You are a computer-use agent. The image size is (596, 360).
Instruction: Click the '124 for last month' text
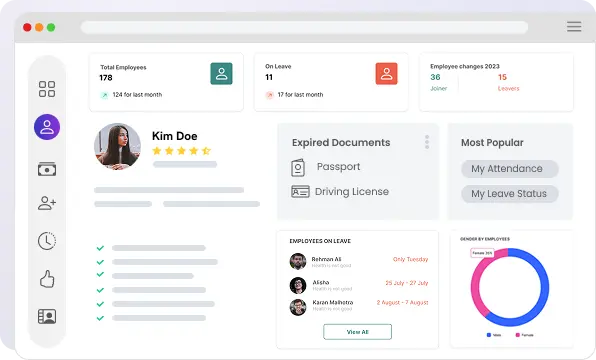click(137, 95)
